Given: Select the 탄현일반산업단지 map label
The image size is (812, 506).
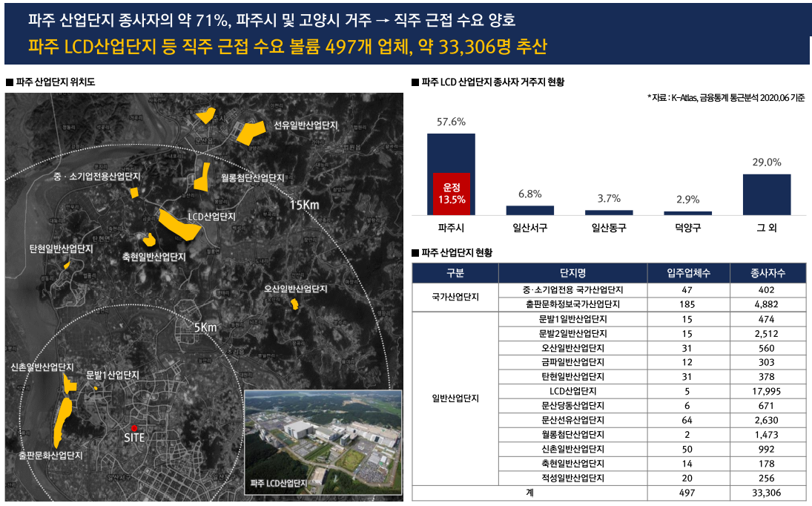Looking at the screenshot, I should [61, 249].
